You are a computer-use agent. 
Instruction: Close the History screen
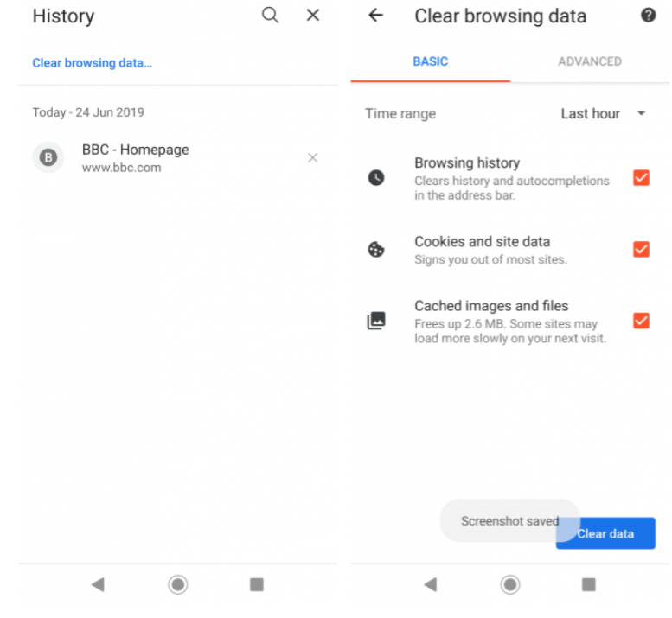pyautogui.click(x=313, y=16)
